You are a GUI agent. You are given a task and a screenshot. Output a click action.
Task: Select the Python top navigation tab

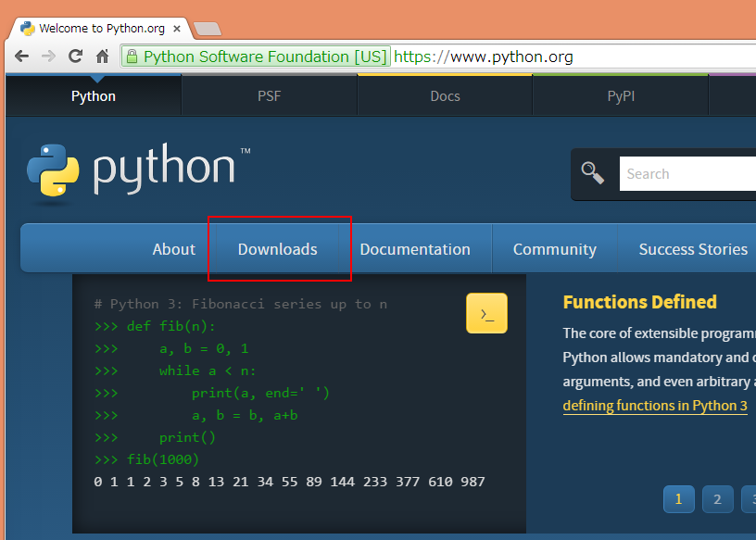tap(94, 96)
